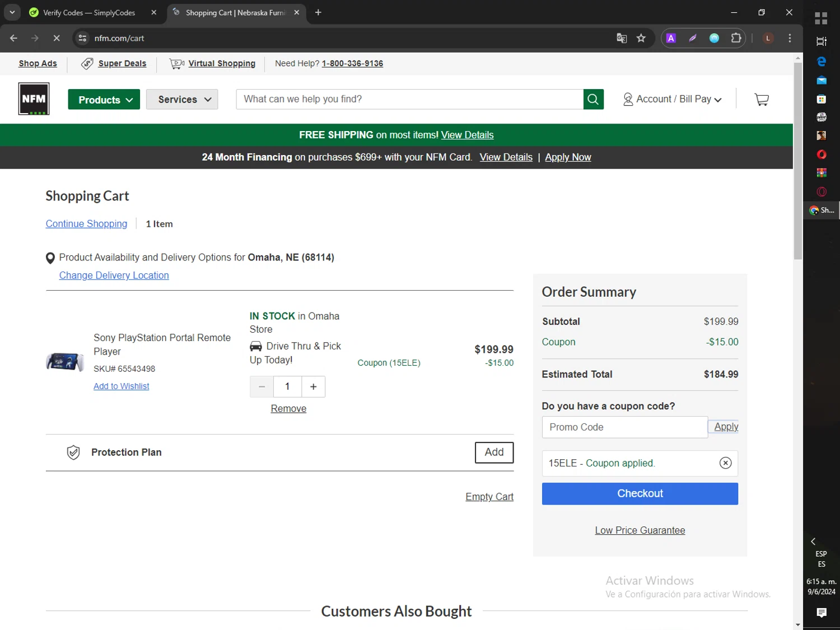
Task: Click the Promo Code input field
Action: point(624,427)
